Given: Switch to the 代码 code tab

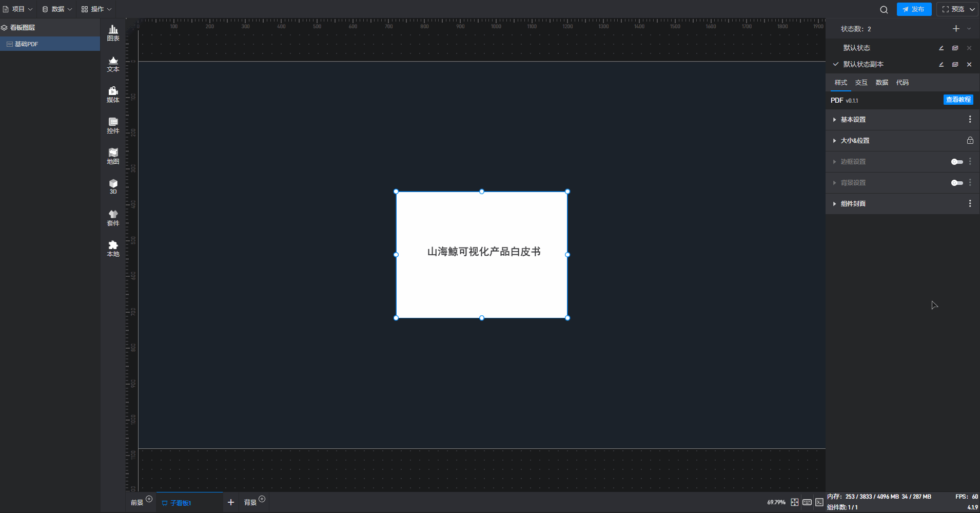Looking at the screenshot, I should (x=902, y=83).
